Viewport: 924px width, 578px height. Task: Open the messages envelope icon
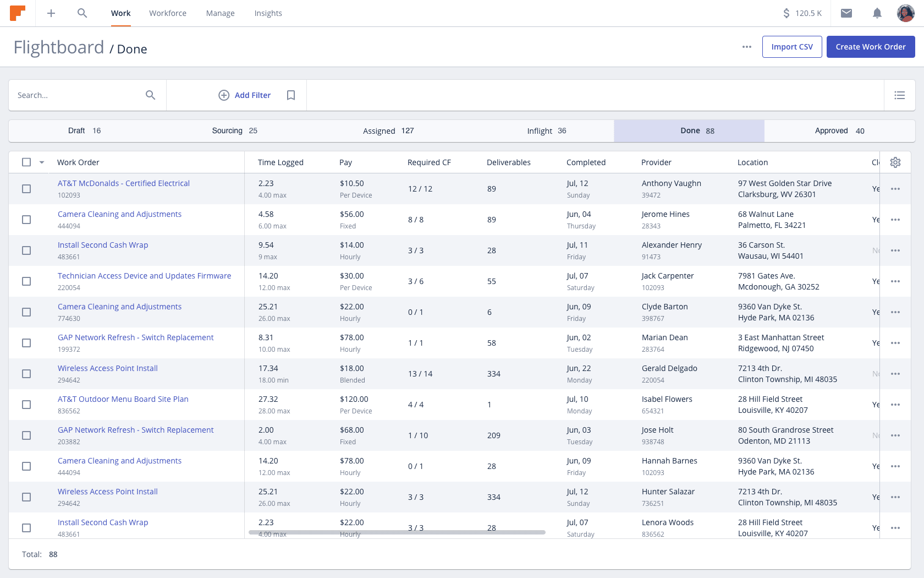coord(846,13)
